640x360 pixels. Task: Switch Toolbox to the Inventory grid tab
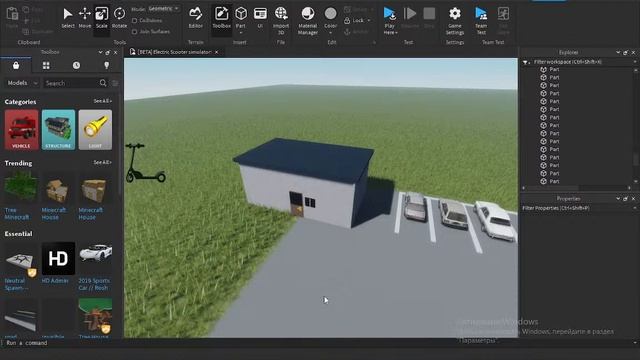[x=46, y=65]
